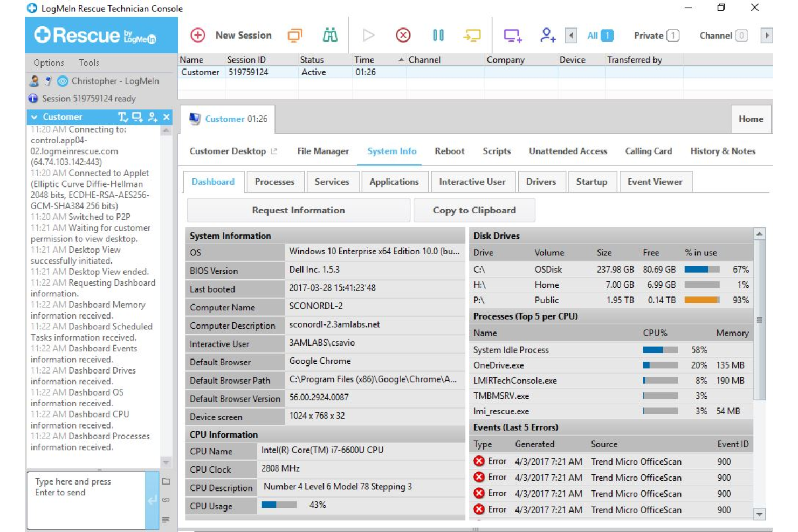Viewport: 798px width, 532px height.
Task: Copy system info to Clipboard
Action: (473, 210)
